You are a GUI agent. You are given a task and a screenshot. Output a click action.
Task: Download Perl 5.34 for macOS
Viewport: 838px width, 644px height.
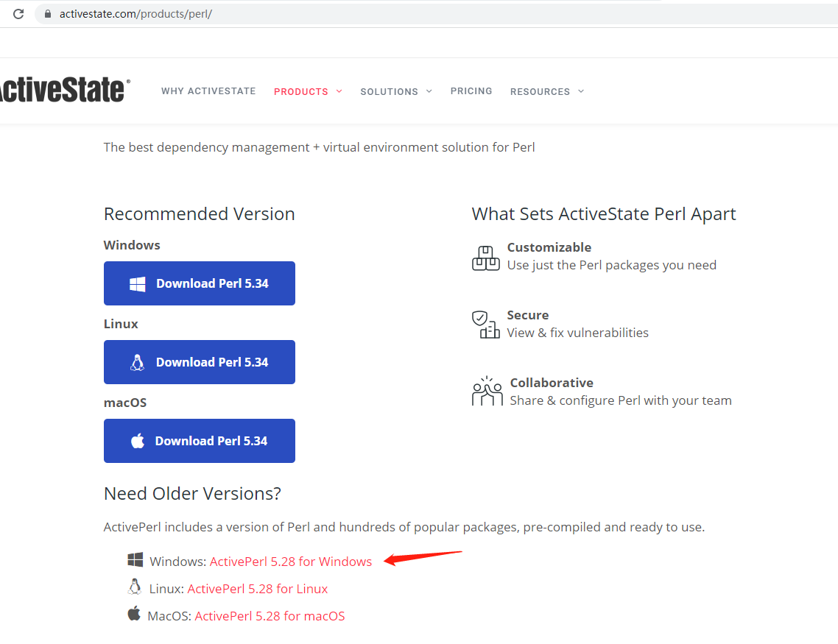pyautogui.click(x=200, y=441)
